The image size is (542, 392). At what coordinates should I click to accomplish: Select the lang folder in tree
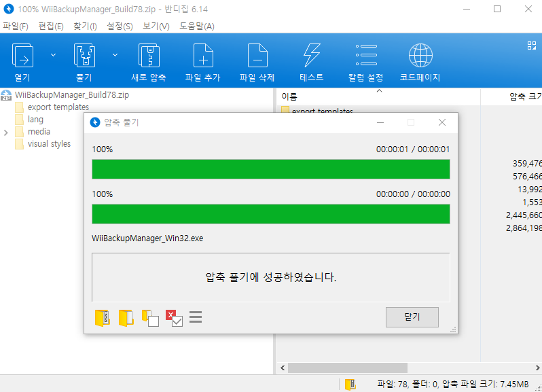[35, 120]
